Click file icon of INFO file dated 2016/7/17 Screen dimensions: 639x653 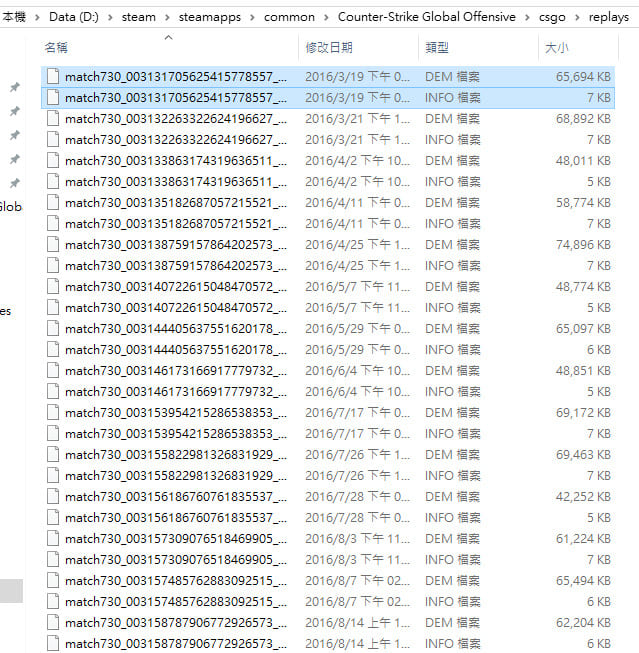tap(53, 434)
